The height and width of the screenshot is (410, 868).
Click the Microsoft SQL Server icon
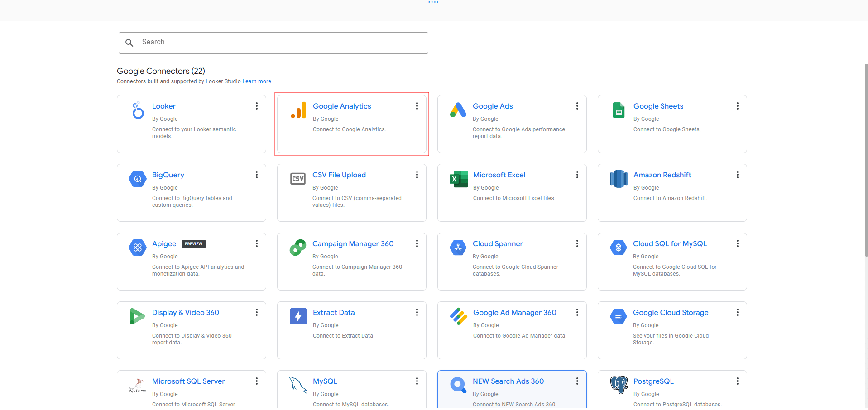(x=137, y=386)
